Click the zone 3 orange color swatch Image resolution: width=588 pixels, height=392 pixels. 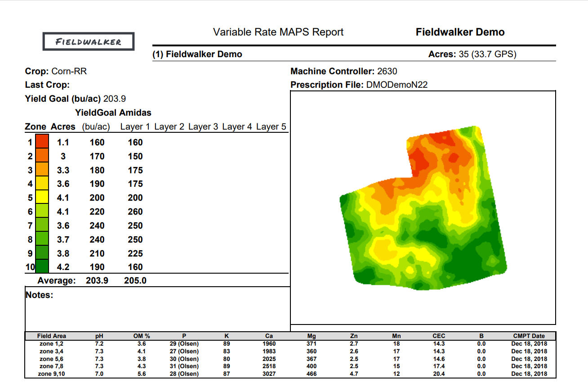click(42, 170)
